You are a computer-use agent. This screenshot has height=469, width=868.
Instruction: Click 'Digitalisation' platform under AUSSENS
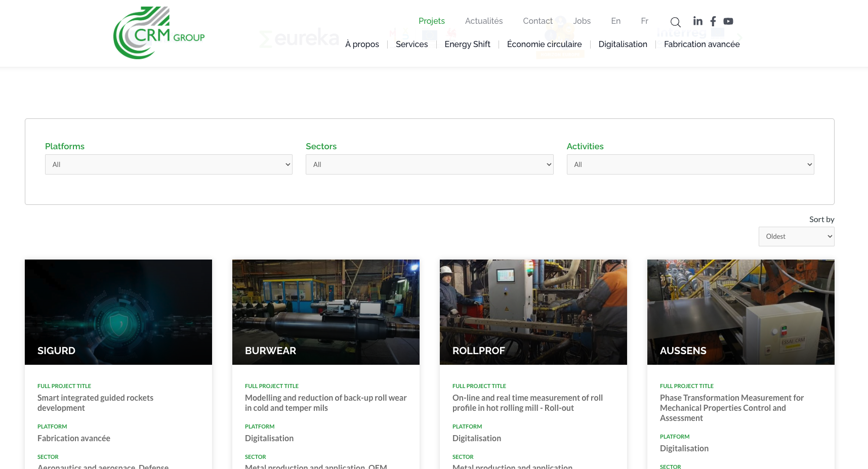pyautogui.click(x=684, y=448)
